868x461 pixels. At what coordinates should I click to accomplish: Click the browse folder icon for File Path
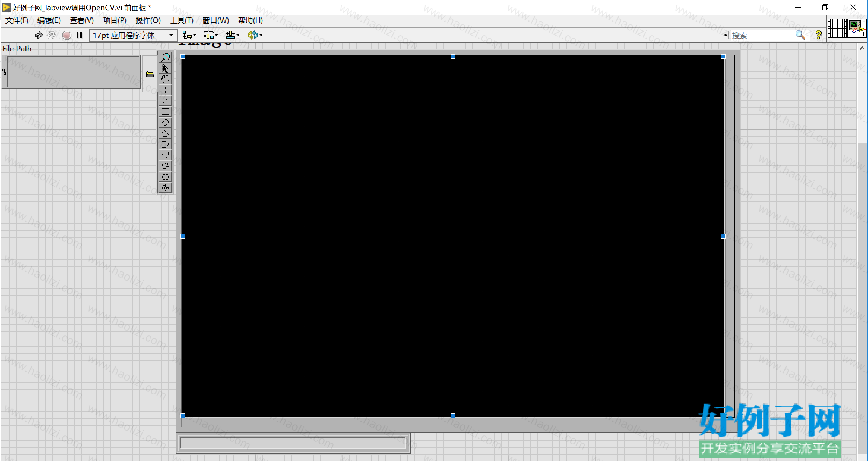150,74
